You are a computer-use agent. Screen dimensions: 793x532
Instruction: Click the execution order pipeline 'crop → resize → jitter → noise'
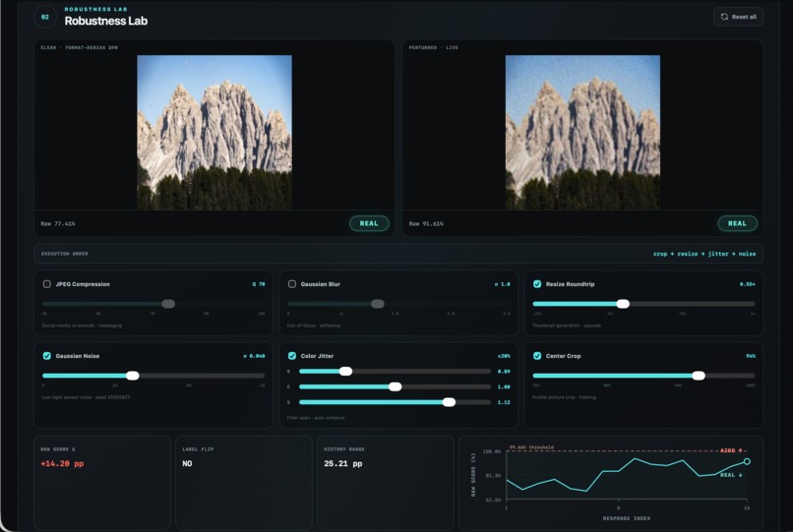pyautogui.click(x=704, y=254)
